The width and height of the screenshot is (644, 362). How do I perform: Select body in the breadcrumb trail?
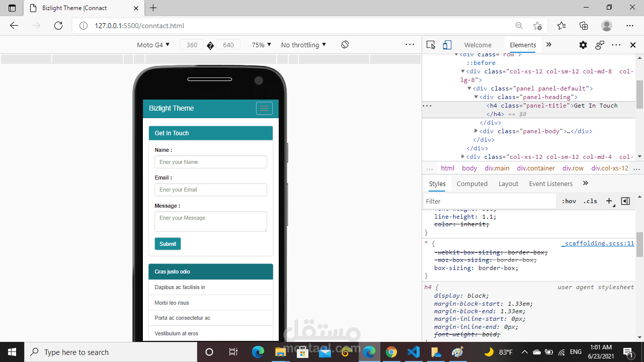(469, 168)
